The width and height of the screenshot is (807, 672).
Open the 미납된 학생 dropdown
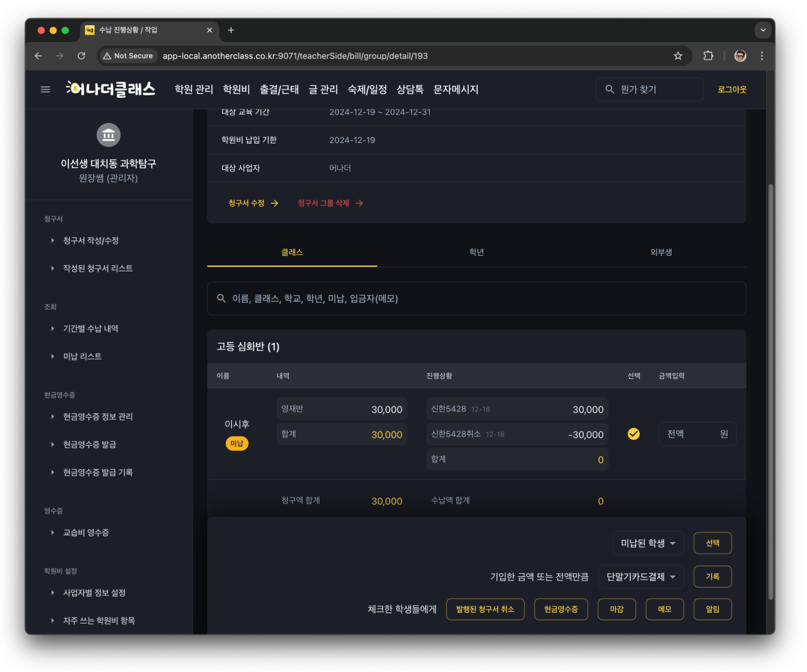(648, 543)
